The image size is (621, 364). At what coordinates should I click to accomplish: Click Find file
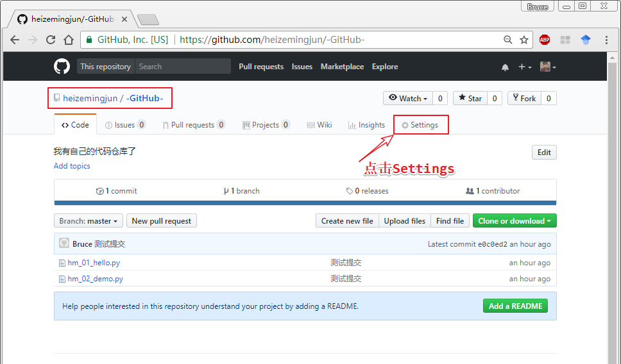(x=450, y=221)
